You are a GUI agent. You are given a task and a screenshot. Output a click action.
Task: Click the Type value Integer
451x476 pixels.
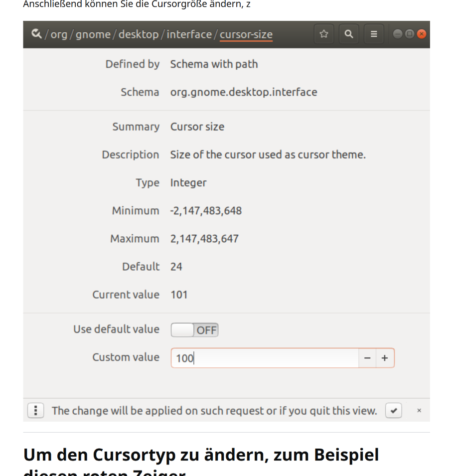point(188,183)
